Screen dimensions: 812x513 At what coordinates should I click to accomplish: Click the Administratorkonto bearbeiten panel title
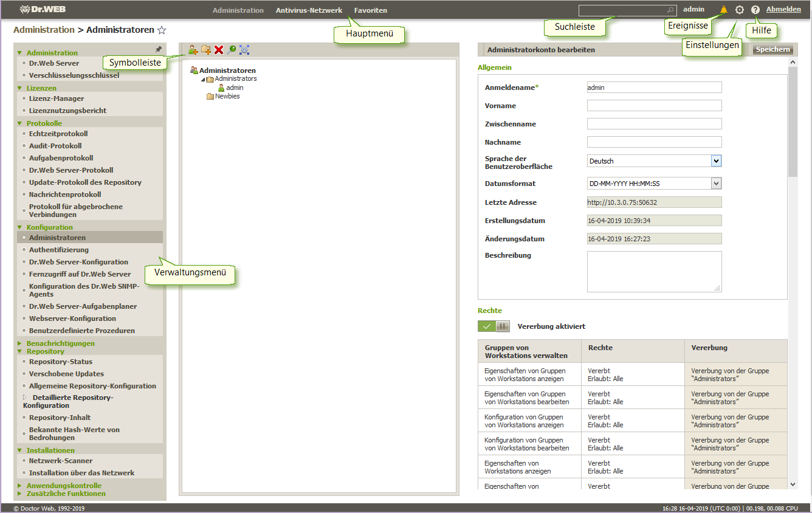541,50
